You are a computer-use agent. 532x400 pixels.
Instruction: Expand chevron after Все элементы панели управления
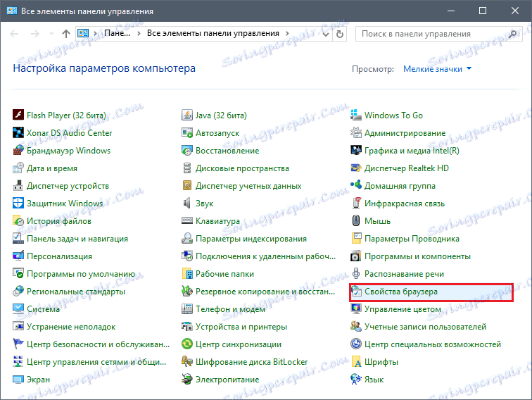287,33
